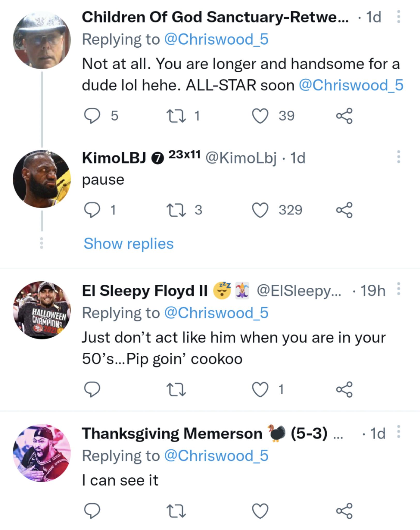Share the Children Of God Sanctuary reply

pyautogui.click(x=344, y=116)
